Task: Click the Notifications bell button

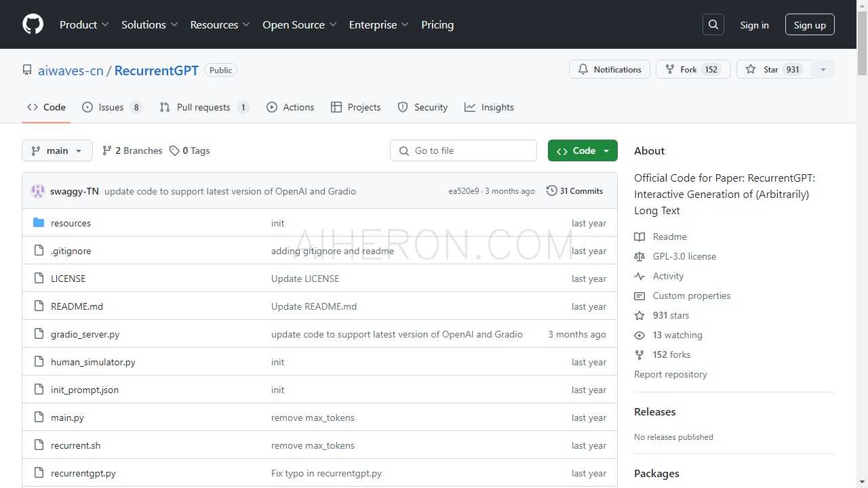Action: coord(610,70)
